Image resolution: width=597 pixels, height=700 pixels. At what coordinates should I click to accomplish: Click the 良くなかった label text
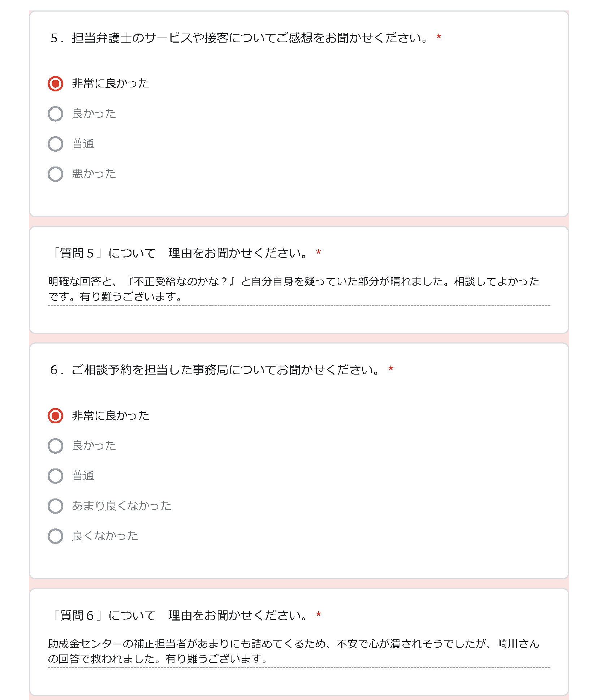point(105,536)
